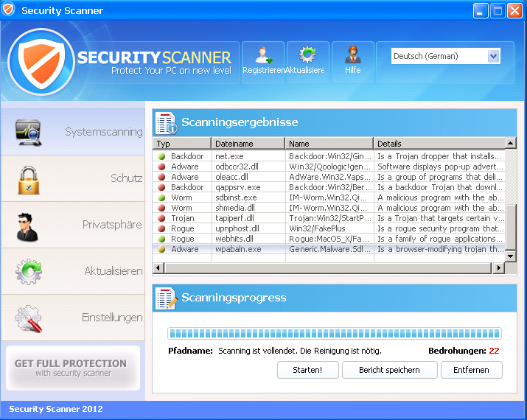Screen dimensions: 527x420
Task: Click Get Full Protection banner
Action: tap(73, 368)
